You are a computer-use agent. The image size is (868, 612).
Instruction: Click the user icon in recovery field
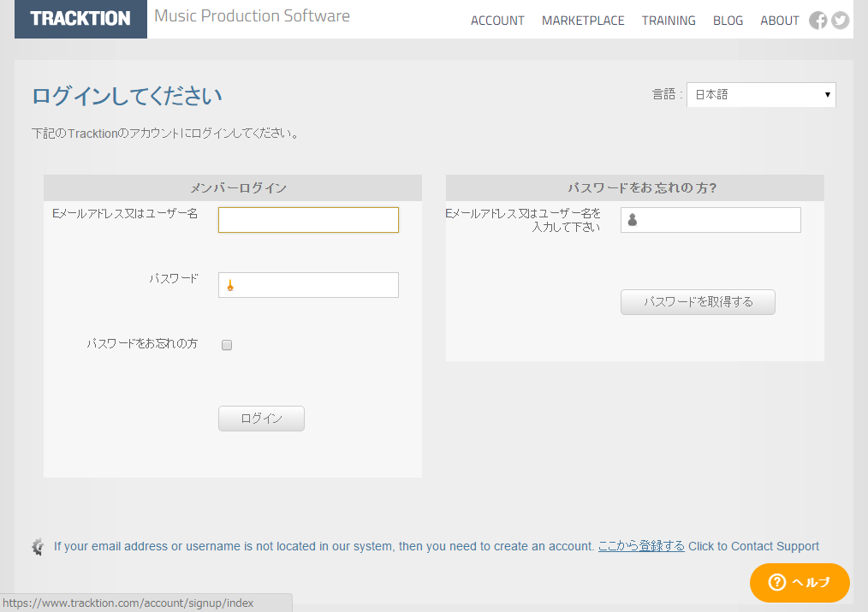(x=633, y=220)
